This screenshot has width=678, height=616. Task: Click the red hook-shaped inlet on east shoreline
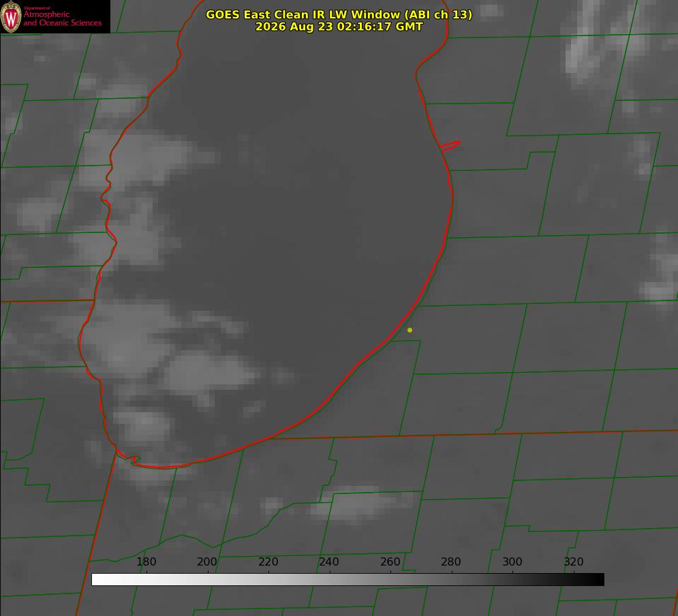point(450,146)
